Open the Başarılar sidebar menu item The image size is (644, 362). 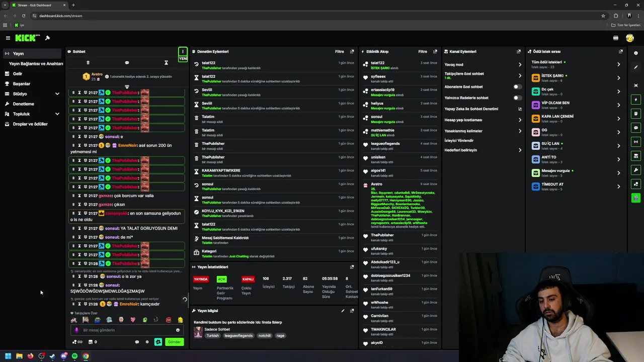pyautogui.click(x=33, y=83)
